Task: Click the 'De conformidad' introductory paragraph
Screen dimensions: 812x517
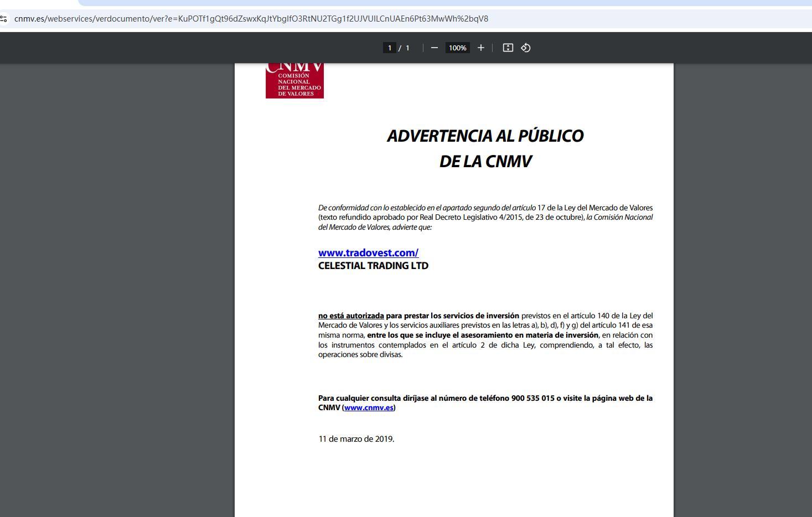Action: pyautogui.click(x=485, y=218)
